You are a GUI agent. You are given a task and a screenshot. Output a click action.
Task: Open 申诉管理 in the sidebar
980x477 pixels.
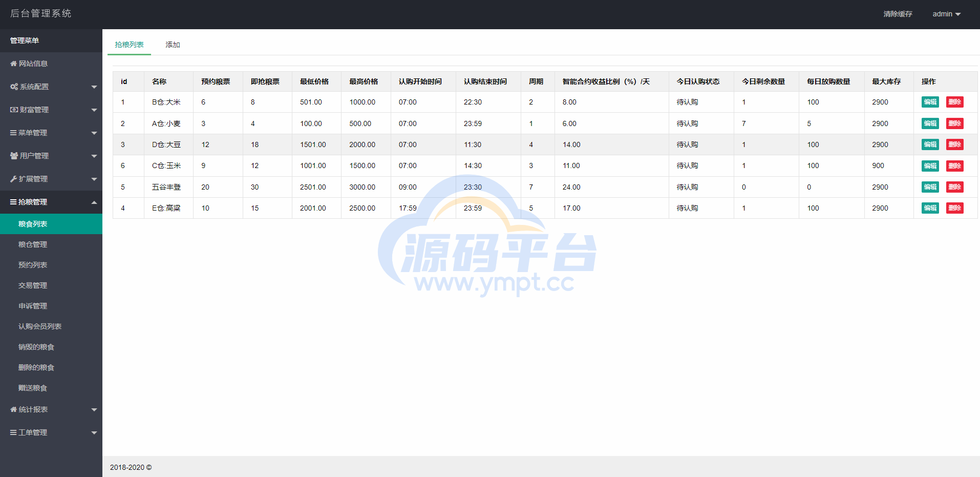tap(51, 306)
